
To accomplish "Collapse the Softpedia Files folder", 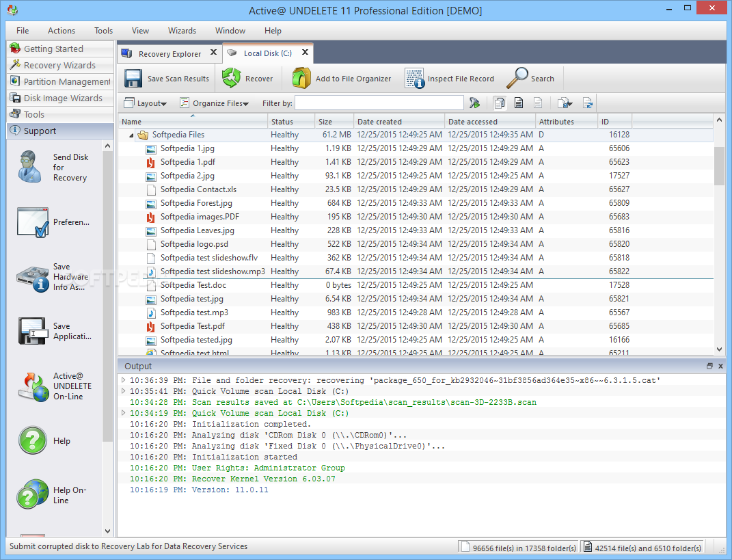I will (x=131, y=135).
